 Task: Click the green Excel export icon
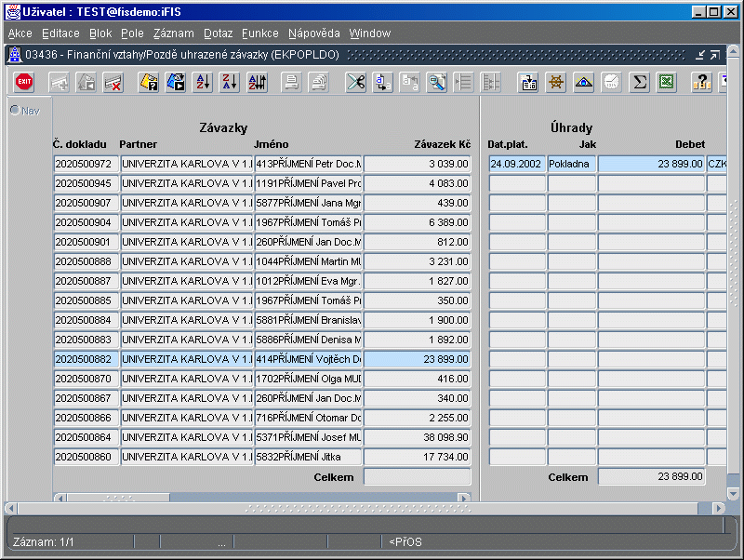[667, 83]
